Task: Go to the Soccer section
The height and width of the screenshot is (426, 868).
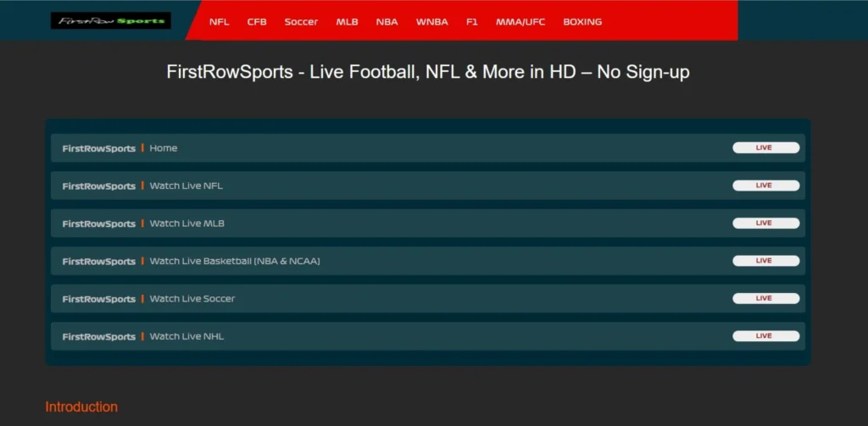Action: (x=301, y=22)
